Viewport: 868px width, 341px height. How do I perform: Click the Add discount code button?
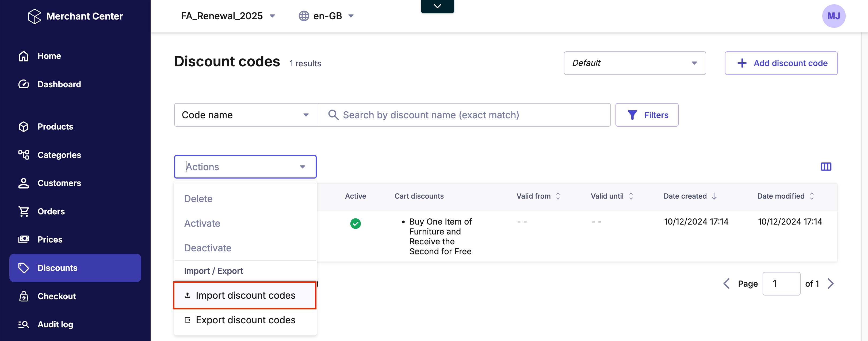tap(781, 63)
